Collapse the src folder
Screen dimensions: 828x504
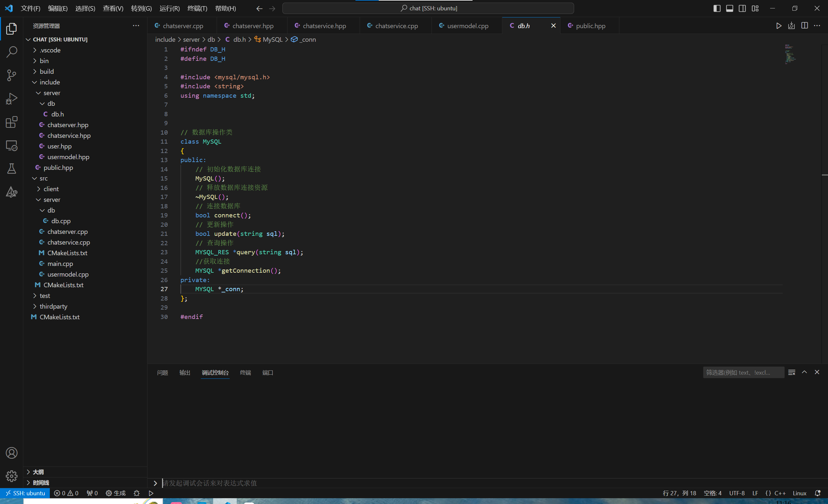pyautogui.click(x=85, y=179)
